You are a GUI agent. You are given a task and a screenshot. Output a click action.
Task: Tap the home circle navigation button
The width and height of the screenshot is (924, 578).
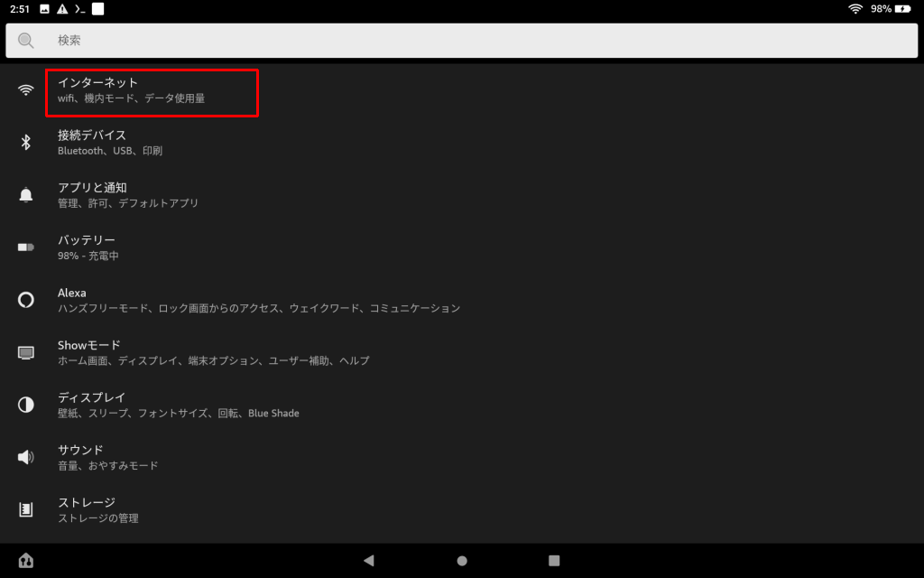[462, 560]
